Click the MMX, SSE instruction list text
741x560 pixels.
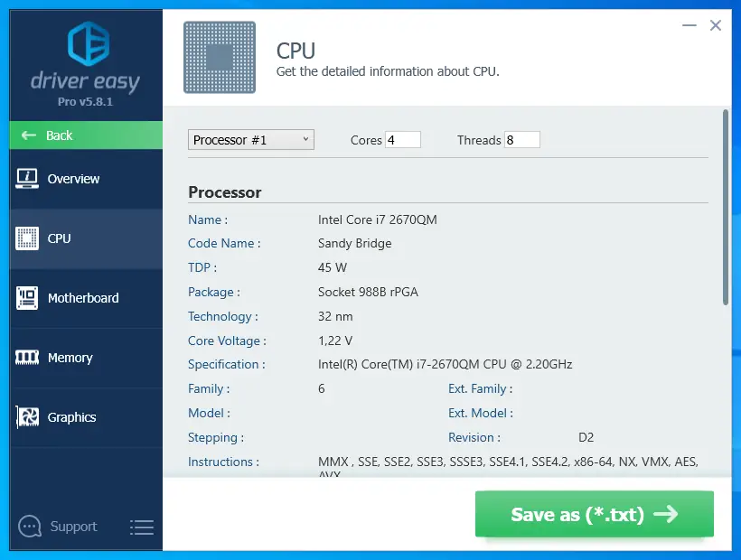click(x=508, y=465)
